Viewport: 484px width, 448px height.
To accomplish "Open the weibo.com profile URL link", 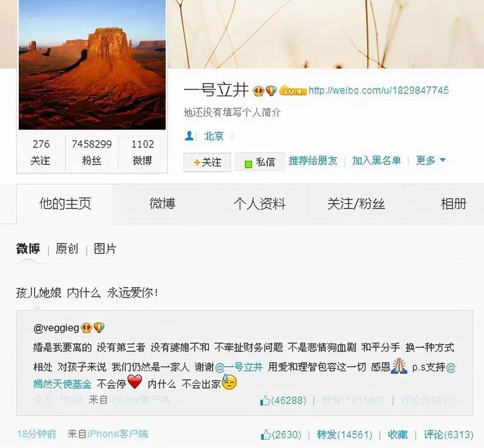I will [x=379, y=91].
